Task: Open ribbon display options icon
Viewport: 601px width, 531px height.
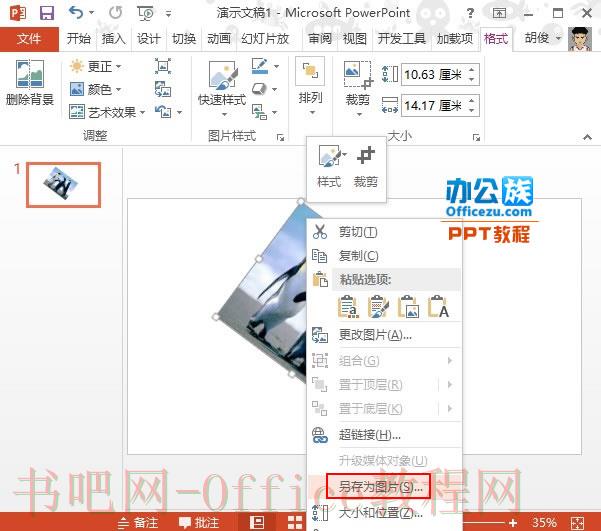Action: tap(499, 13)
